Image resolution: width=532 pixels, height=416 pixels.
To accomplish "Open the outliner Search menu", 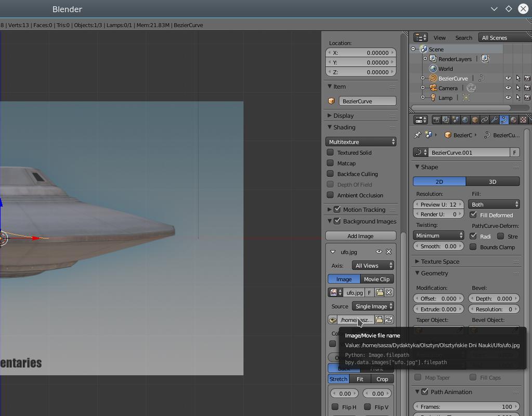I will (463, 37).
